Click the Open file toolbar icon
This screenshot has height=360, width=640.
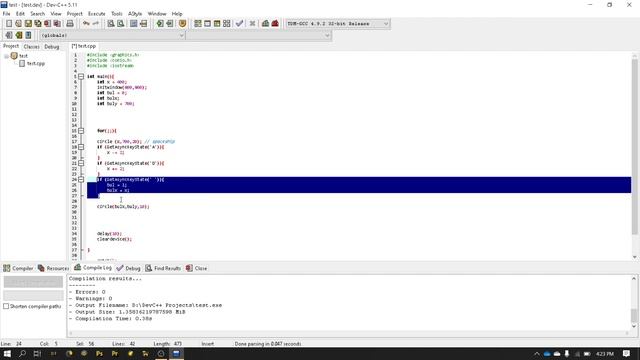click(x=18, y=24)
